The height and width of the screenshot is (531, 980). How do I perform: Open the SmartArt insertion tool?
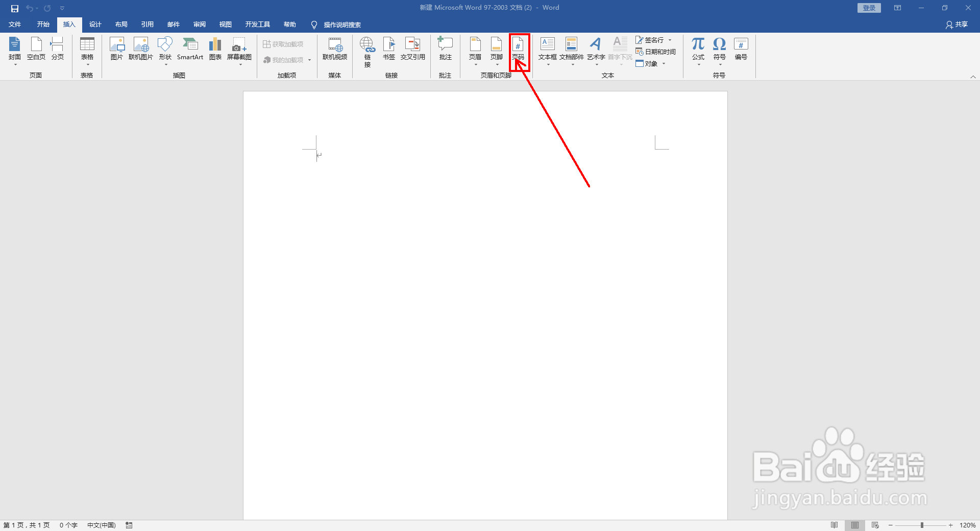pyautogui.click(x=190, y=49)
